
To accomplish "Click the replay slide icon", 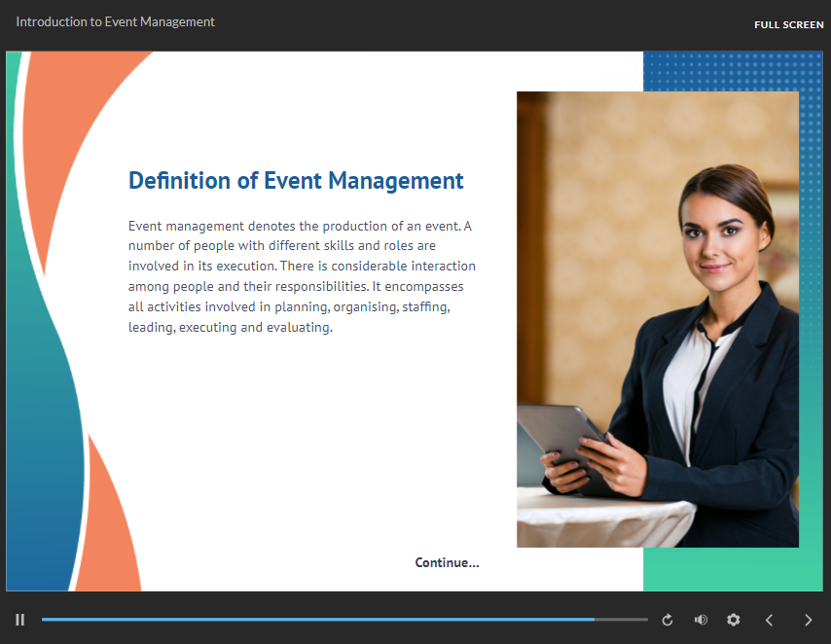I will (668, 620).
